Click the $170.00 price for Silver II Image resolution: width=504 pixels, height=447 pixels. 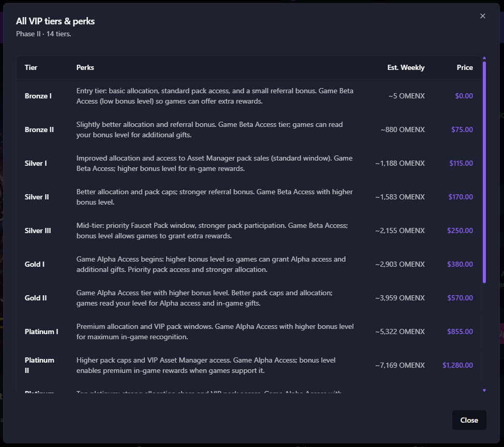point(461,197)
